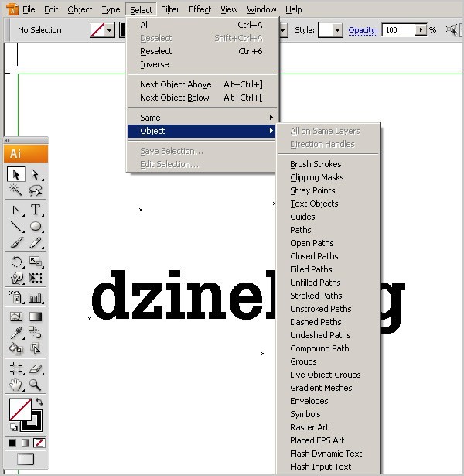Select the Rotate tool

pos(15,262)
